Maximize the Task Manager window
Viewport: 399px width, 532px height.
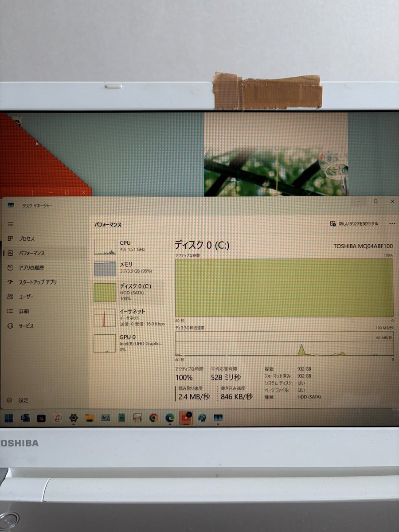376,202
